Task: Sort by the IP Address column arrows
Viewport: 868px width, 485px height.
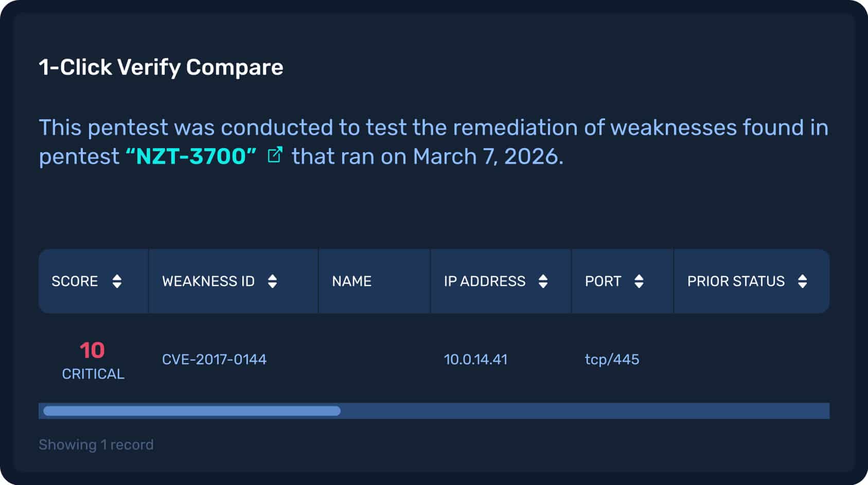Action: [x=543, y=281]
